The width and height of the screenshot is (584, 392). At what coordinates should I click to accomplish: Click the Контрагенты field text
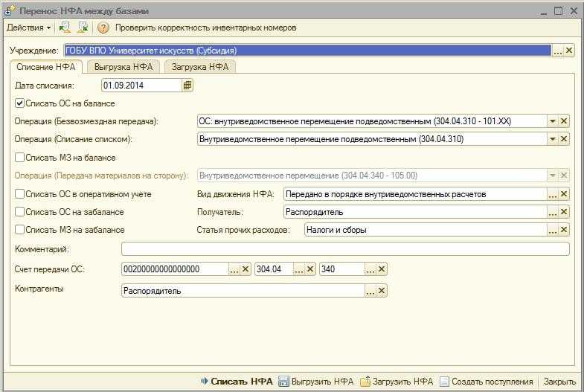pos(243,291)
